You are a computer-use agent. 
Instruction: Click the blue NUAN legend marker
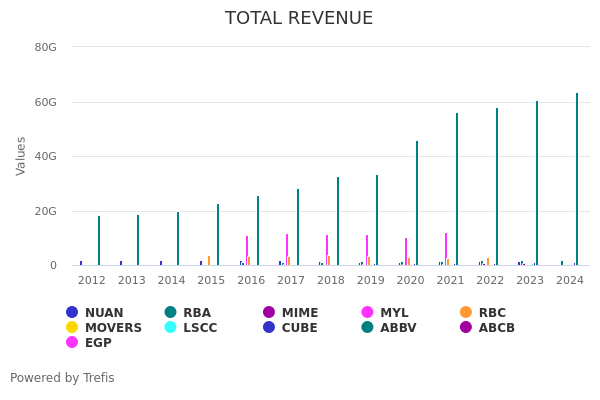(x=72, y=313)
